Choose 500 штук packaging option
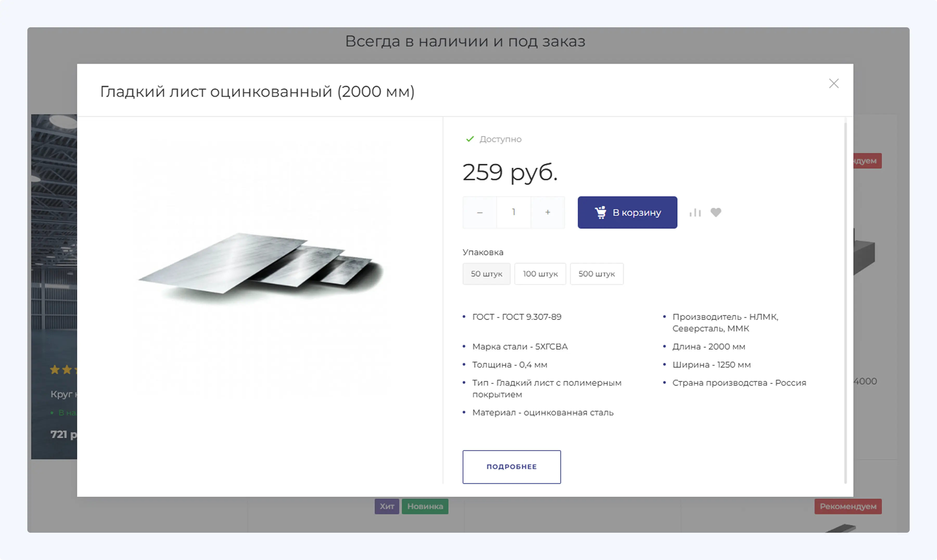937x560 pixels. tap(596, 274)
